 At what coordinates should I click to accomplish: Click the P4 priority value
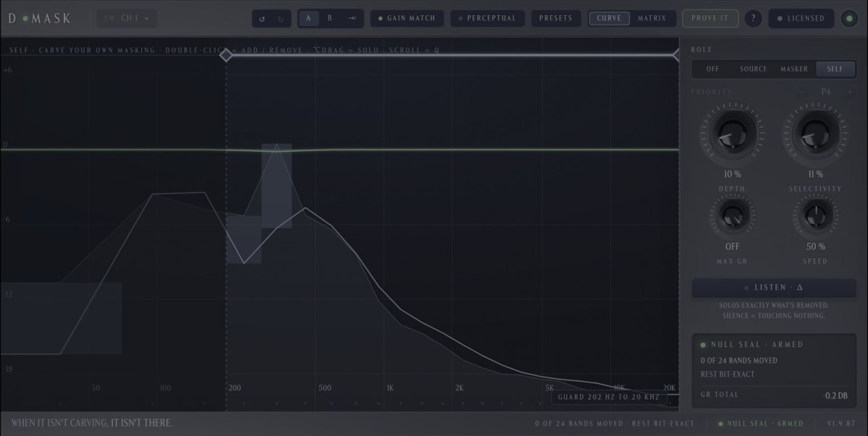tap(826, 92)
